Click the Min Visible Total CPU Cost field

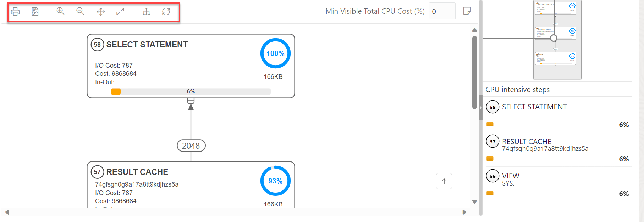[442, 11]
